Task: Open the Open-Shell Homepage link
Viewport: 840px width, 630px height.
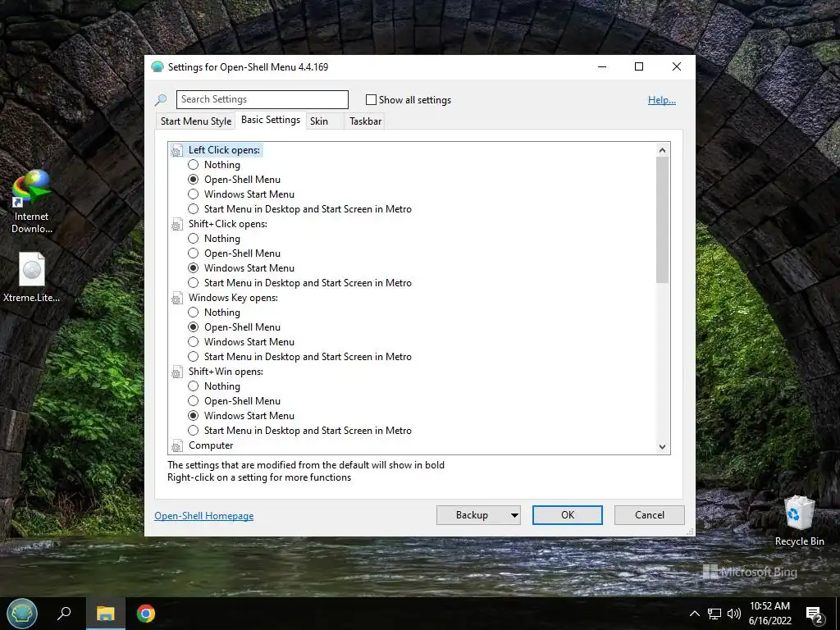Action: tap(203, 516)
